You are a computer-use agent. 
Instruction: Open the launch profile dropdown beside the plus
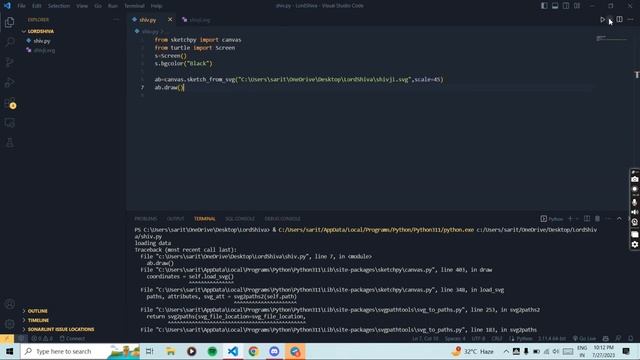pos(577,219)
